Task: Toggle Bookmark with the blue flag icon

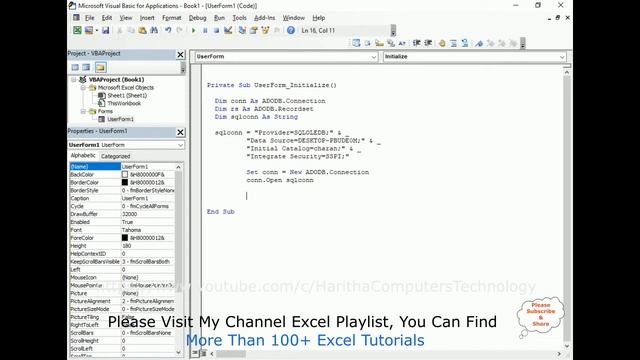Action: pyautogui.click(x=479, y=43)
